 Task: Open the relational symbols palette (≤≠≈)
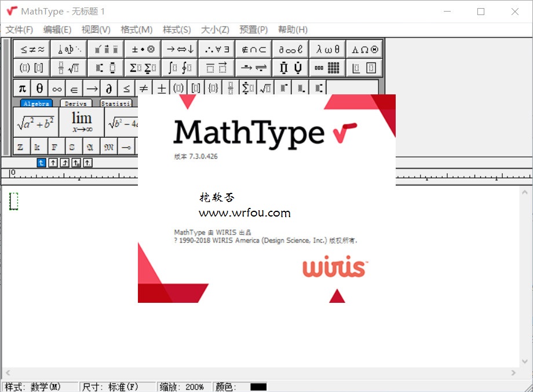(x=32, y=50)
